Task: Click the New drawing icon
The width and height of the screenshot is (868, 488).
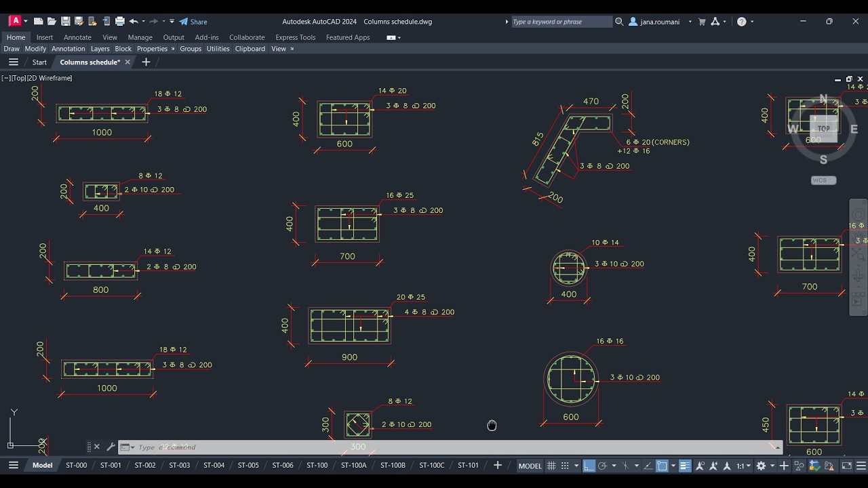Action: pyautogui.click(x=39, y=22)
